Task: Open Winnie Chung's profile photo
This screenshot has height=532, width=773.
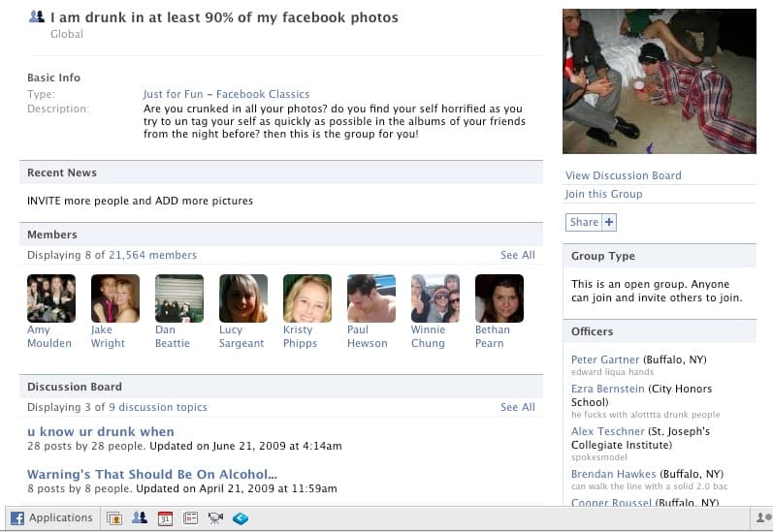Action: [435, 298]
